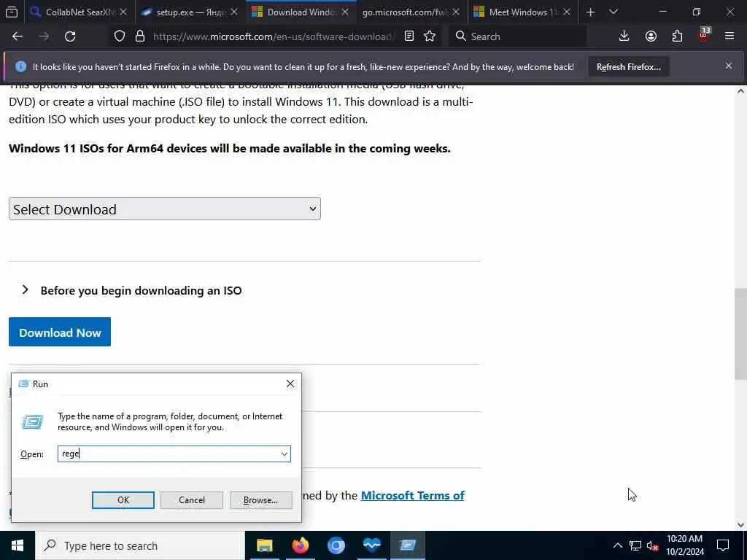Go back with the browser back arrow
747x560 pixels.
[x=18, y=36]
